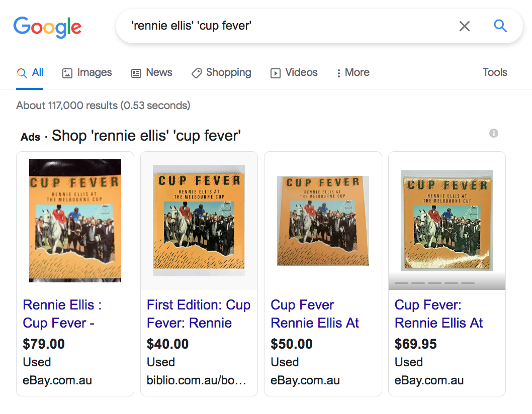The height and width of the screenshot is (414, 532).
Task: Expand the More options menu
Action: coord(352,72)
